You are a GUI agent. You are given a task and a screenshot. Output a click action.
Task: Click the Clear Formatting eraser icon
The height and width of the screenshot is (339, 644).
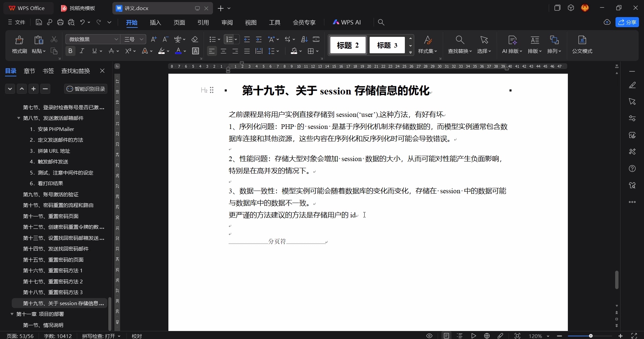tap(195, 39)
